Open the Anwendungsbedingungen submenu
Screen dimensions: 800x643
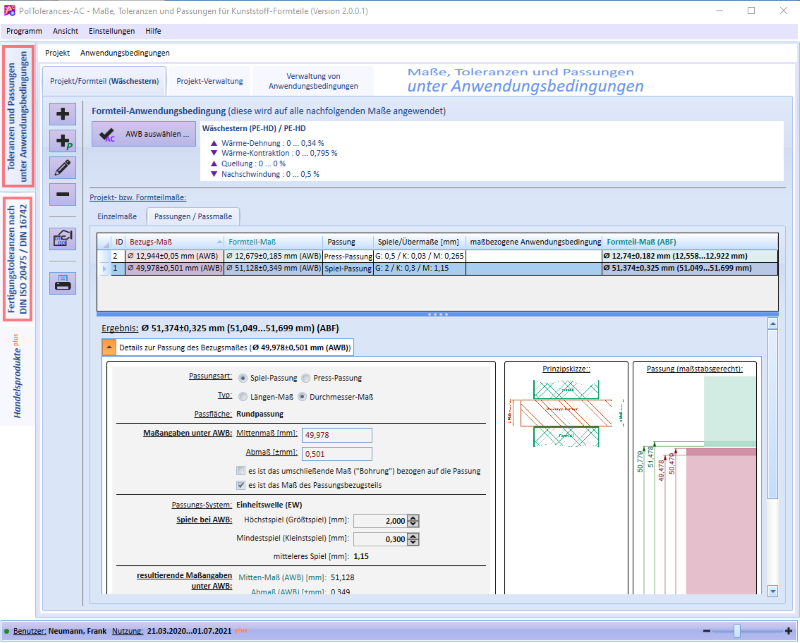(x=125, y=53)
